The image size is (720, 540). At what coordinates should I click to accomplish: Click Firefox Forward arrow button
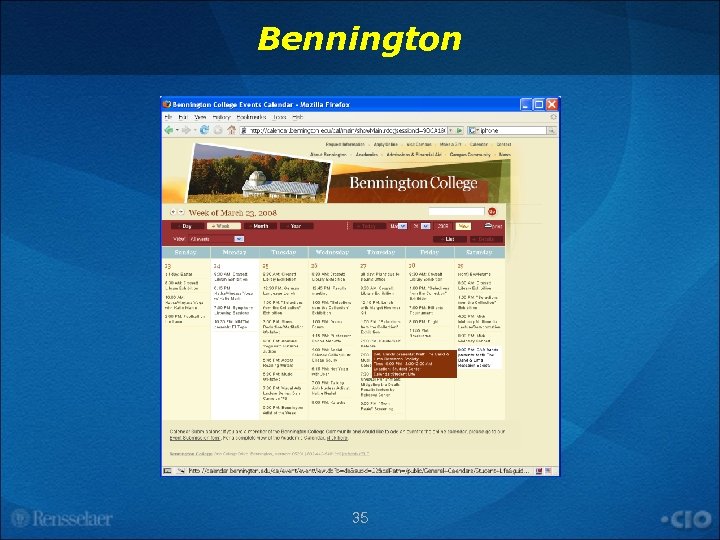[186, 130]
